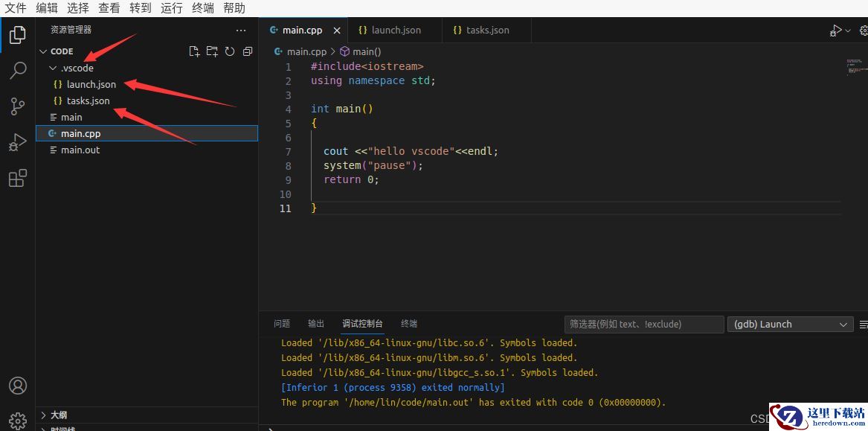
Task: Switch to the main.cpp editor tab
Action: (303, 31)
